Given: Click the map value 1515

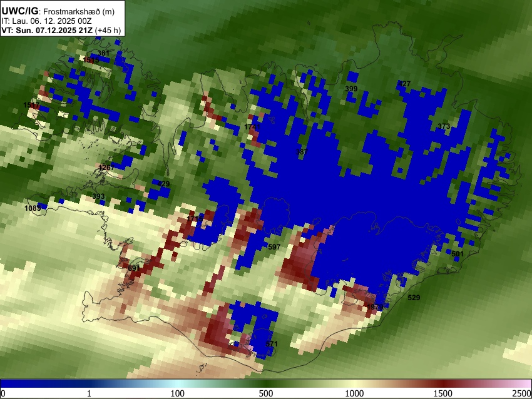Looking at the screenshot, I should pyautogui.click(x=91, y=60).
